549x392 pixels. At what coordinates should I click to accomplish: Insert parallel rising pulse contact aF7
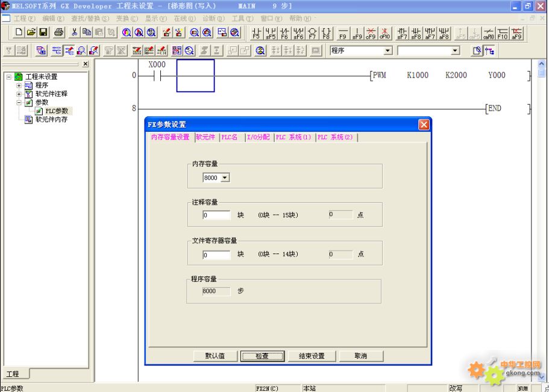click(x=430, y=33)
